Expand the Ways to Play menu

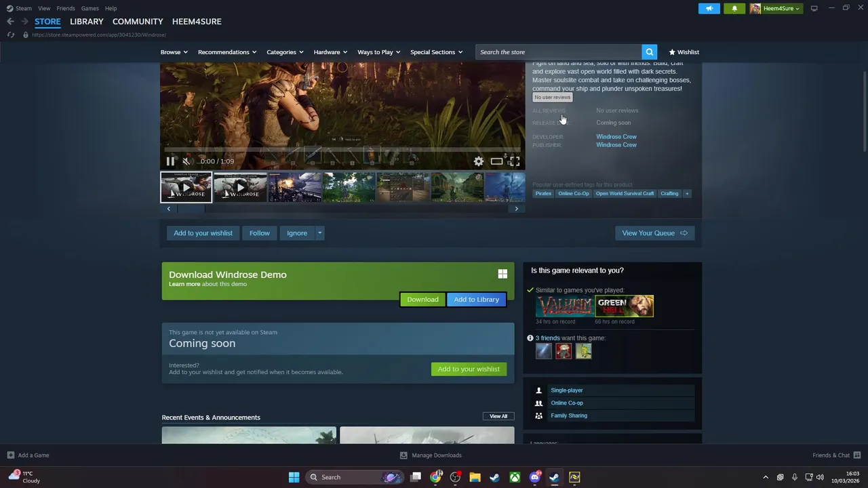tap(379, 52)
